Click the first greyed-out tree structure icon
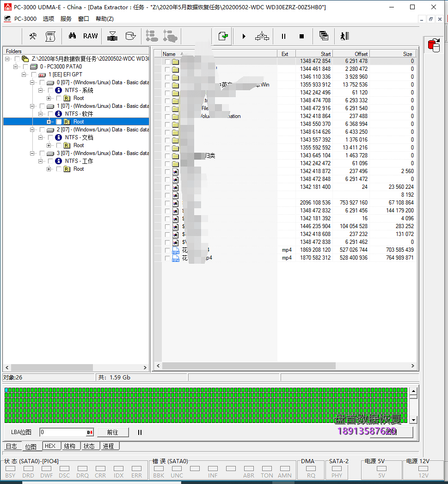448x484 pixels. point(152,36)
